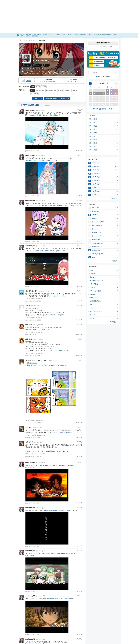Filter tweets with Replyを除く
The height and width of the screenshot is (644, 138).
point(40,90)
